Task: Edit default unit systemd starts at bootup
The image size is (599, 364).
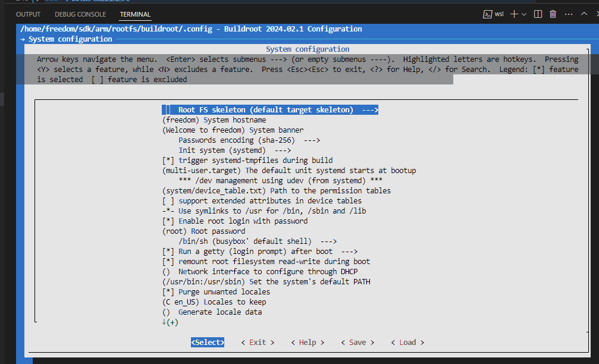Action: [289, 171]
